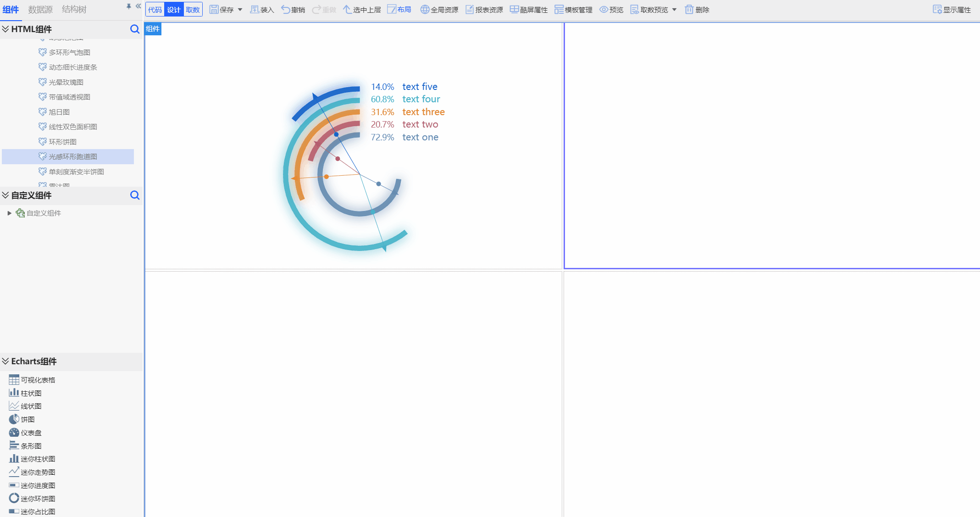Search within HTML组件 panel
Image resolution: width=980 pixels, height=517 pixels.
tap(134, 29)
